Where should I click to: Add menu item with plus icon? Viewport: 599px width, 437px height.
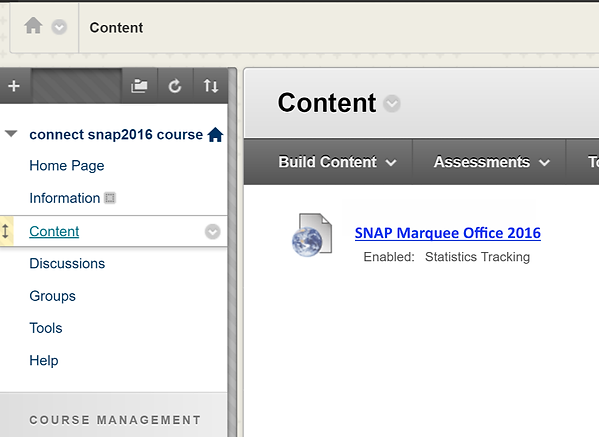point(14,86)
